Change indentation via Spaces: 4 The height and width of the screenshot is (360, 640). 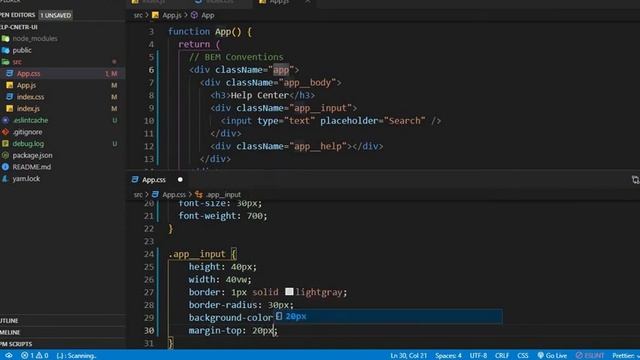448,356
